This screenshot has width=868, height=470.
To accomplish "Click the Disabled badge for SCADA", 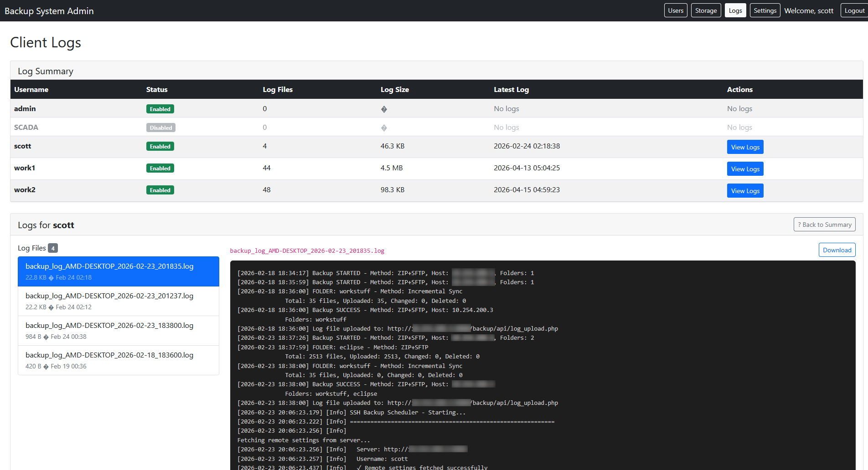I will coord(161,128).
